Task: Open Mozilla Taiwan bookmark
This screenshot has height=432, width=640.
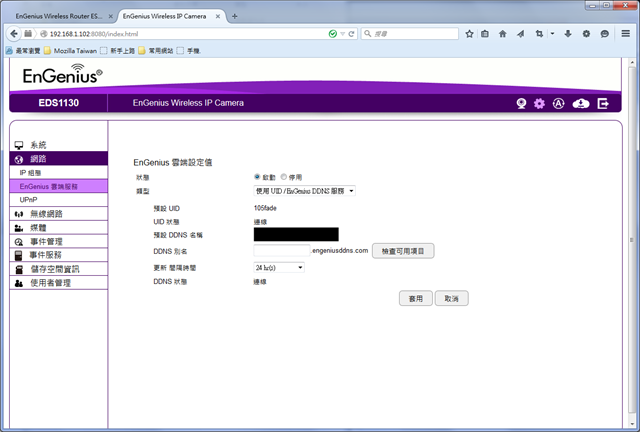Action: point(71,51)
